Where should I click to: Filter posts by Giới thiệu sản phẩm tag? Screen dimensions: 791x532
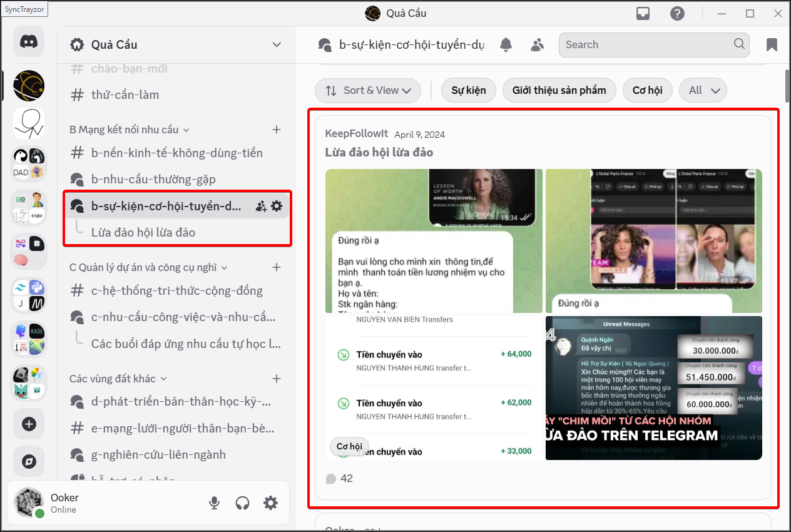click(559, 90)
